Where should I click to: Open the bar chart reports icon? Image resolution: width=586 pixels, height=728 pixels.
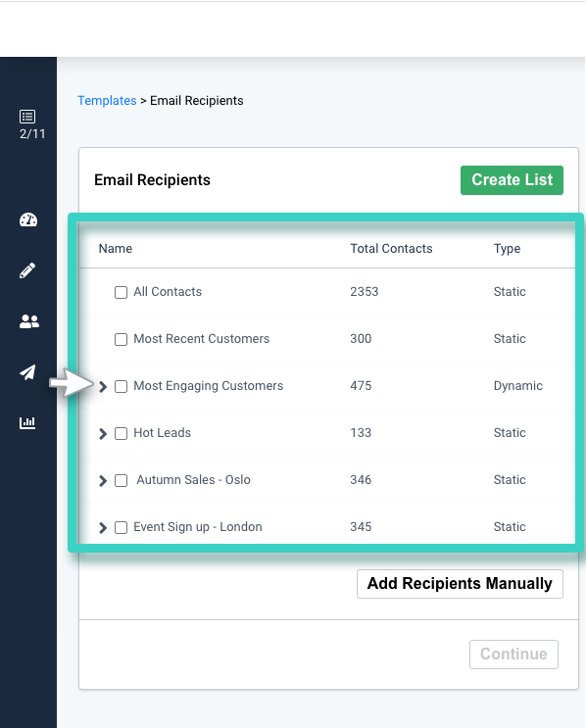(27, 422)
